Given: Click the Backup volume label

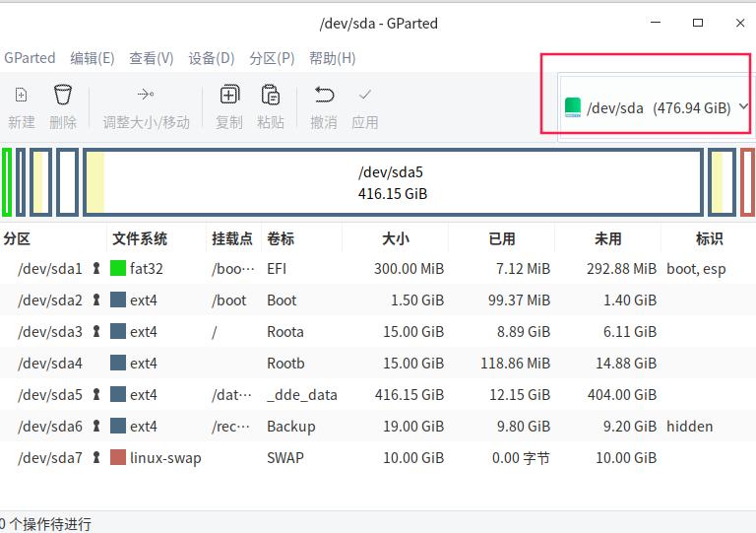Looking at the screenshot, I should click(x=291, y=426).
